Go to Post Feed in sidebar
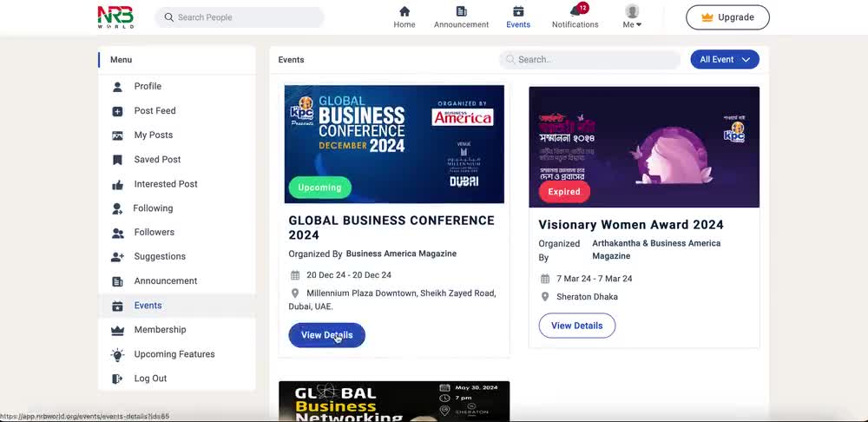 [x=155, y=111]
